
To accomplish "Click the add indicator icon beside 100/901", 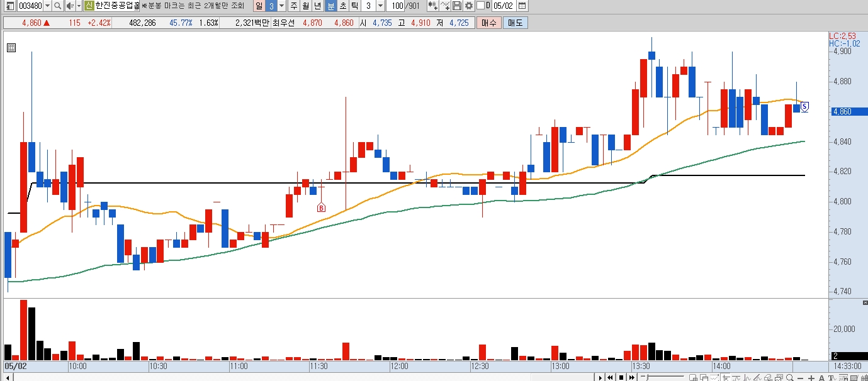I will click(433, 6).
